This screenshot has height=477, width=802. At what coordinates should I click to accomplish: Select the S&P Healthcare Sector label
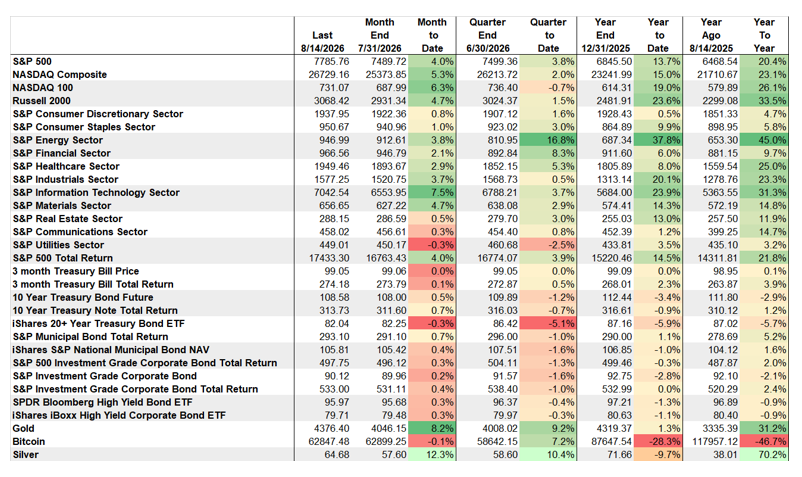[x=66, y=166]
